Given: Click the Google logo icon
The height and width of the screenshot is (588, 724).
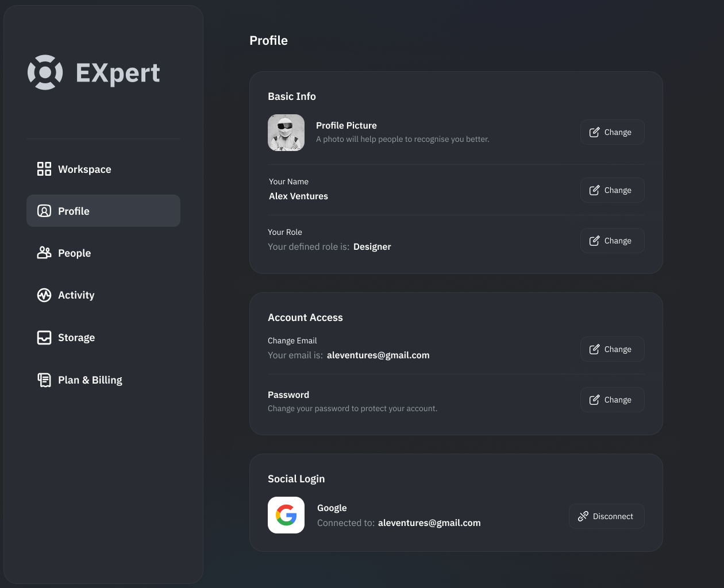Looking at the screenshot, I should pyautogui.click(x=286, y=515).
